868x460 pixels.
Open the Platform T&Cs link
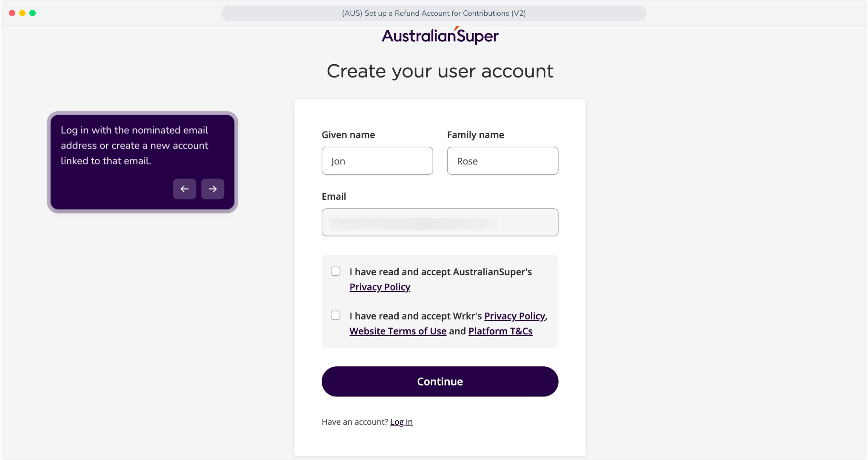(x=500, y=331)
